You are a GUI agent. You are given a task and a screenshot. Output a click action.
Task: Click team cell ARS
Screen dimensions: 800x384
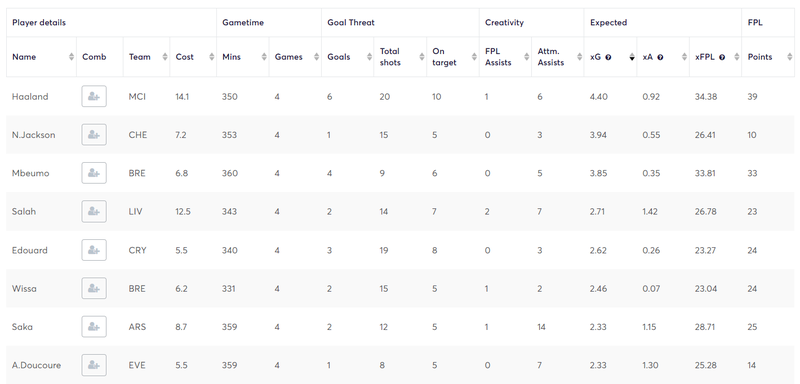coord(137,326)
